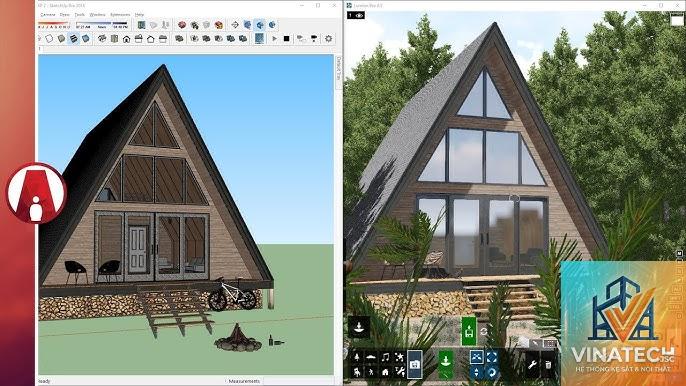This screenshot has height=386, width=686.
Task: Toggle Shaded With Textures style
Action: pyautogui.click(x=74, y=39)
